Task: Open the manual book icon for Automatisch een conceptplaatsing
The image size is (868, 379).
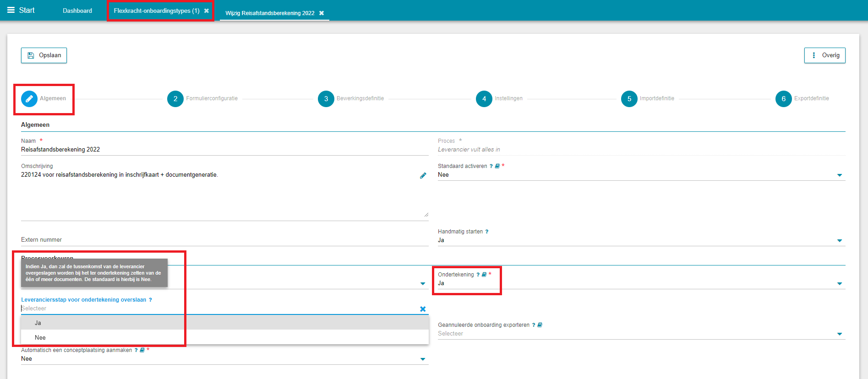Action: coord(142,350)
